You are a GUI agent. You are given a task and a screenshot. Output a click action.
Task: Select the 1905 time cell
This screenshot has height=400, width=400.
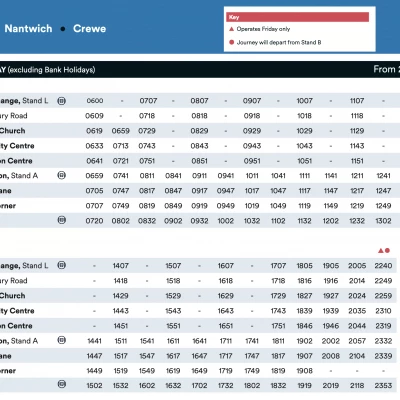click(331, 266)
